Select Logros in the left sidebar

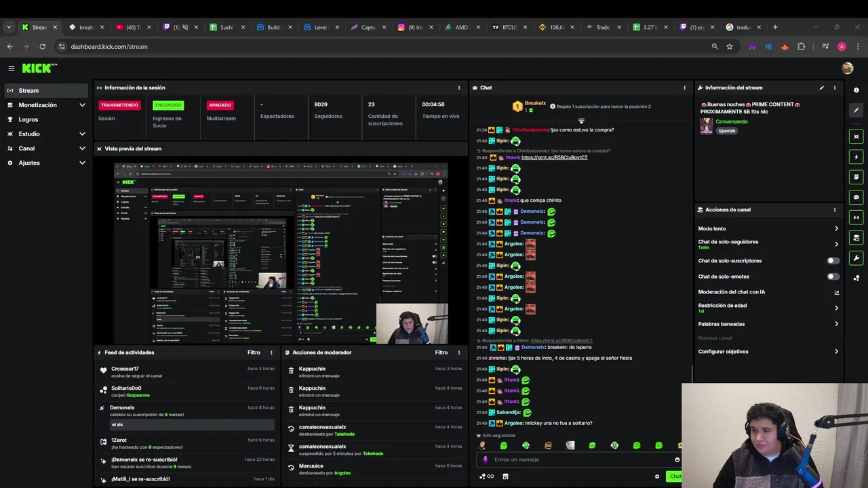tap(46, 119)
